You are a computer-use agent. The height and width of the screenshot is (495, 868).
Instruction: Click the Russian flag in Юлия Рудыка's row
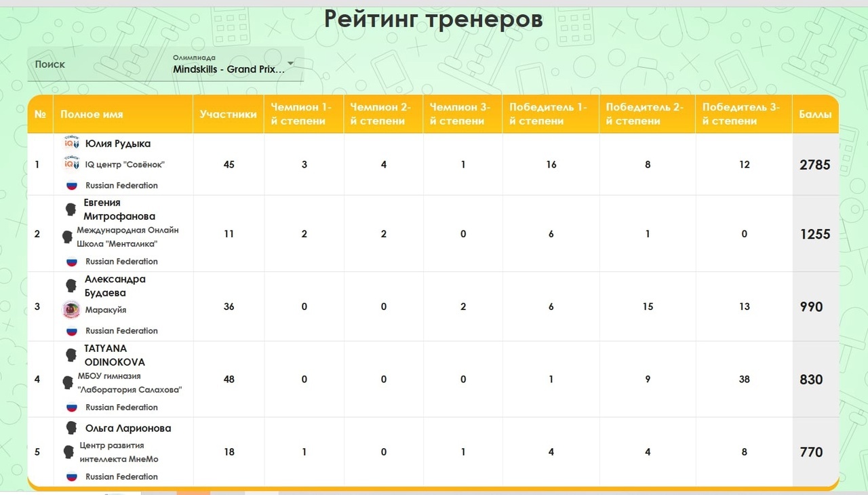71,185
